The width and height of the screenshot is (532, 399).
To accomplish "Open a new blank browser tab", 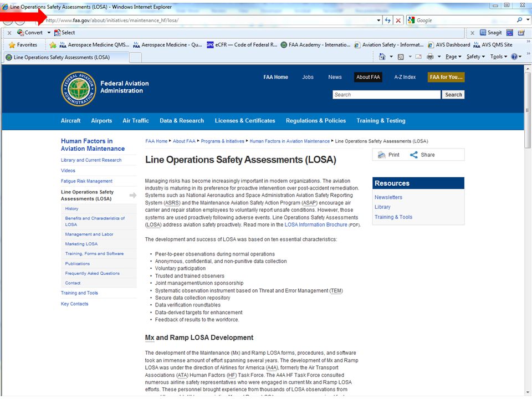I will [136, 58].
